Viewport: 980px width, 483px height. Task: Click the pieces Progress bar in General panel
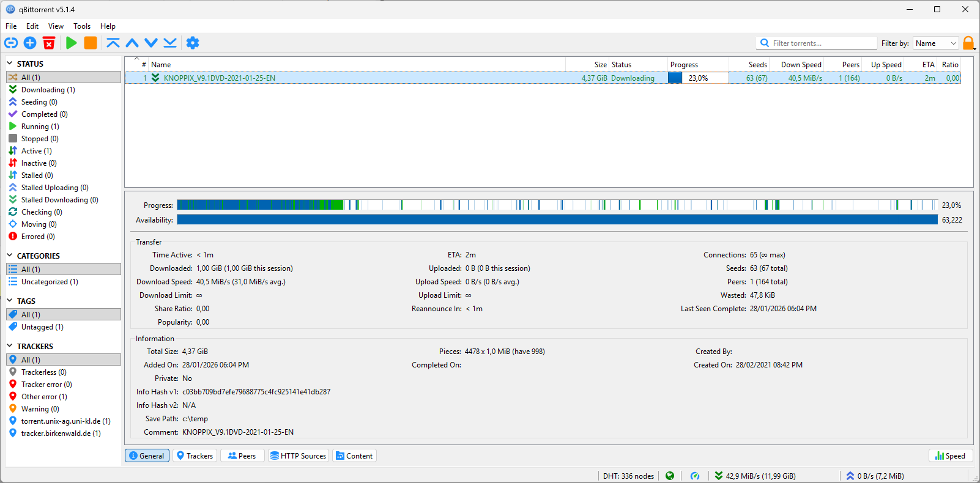click(x=557, y=205)
